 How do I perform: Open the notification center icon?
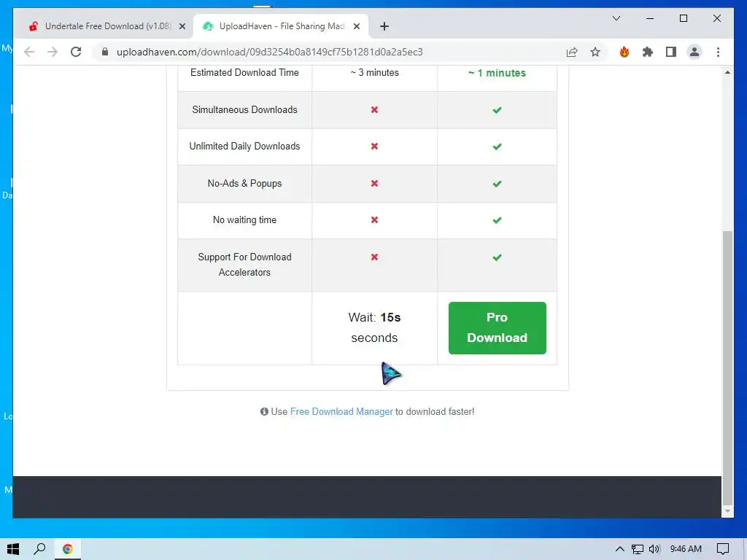[x=723, y=549]
